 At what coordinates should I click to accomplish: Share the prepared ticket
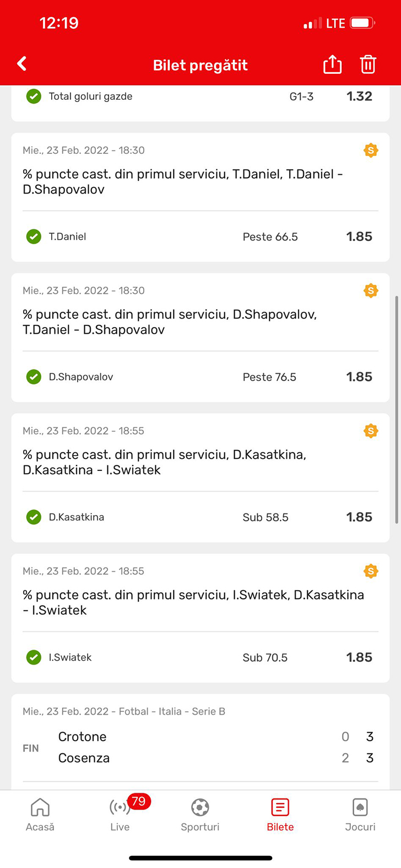pyautogui.click(x=332, y=65)
